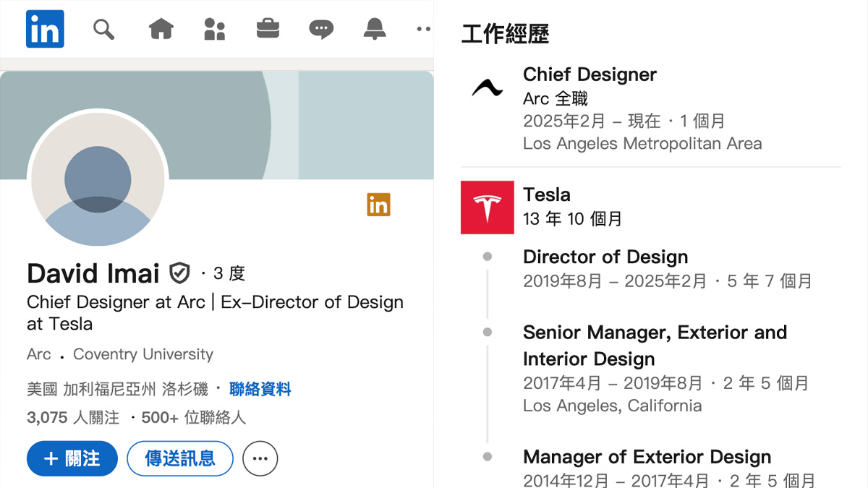Click the verification shield beside David Imai
This screenshot has width=868, height=488.
(x=179, y=273)
